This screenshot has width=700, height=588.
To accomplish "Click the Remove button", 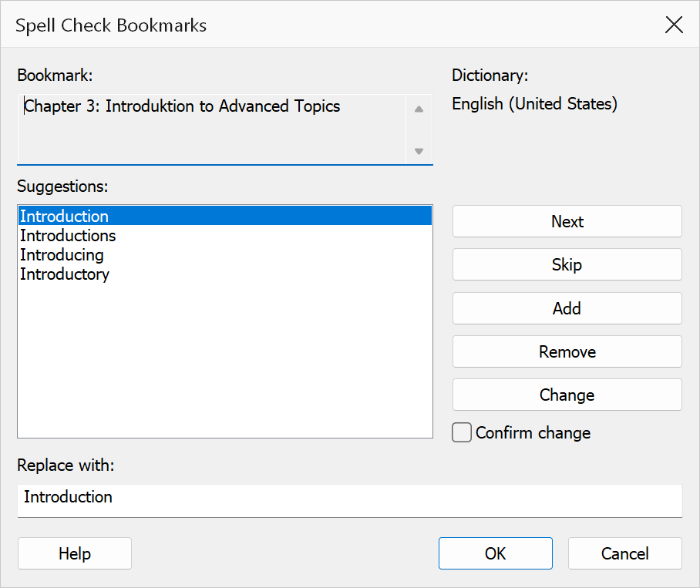I will coord(567,351).
